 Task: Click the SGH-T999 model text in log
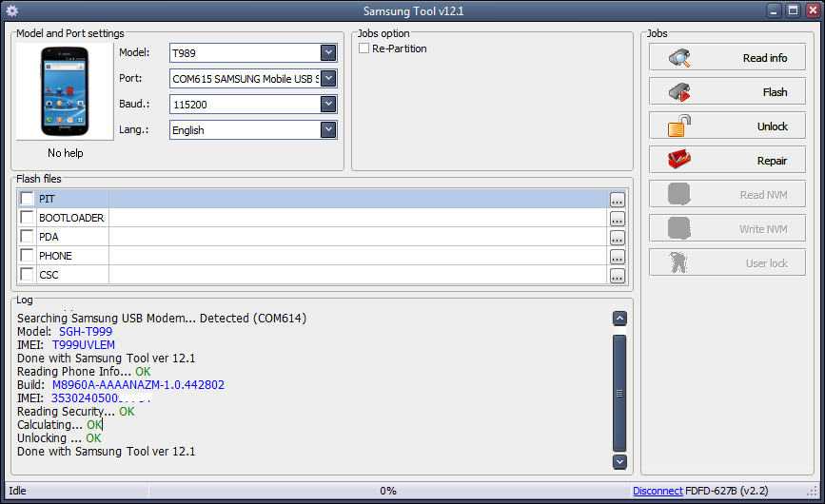click(86, 332)
